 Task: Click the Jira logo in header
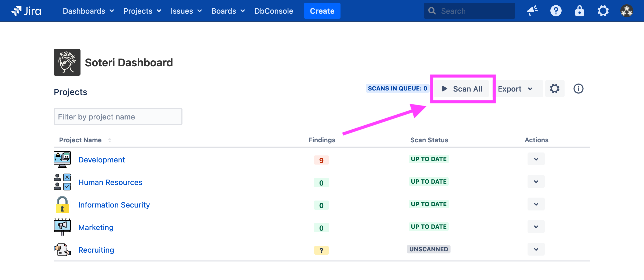[x=26, y=11]
